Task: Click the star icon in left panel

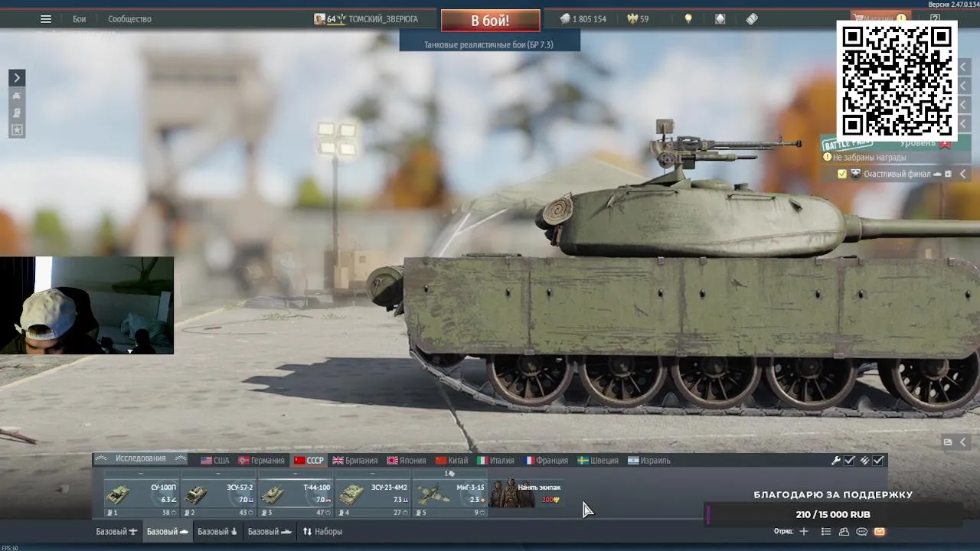Action: point(17,131)
